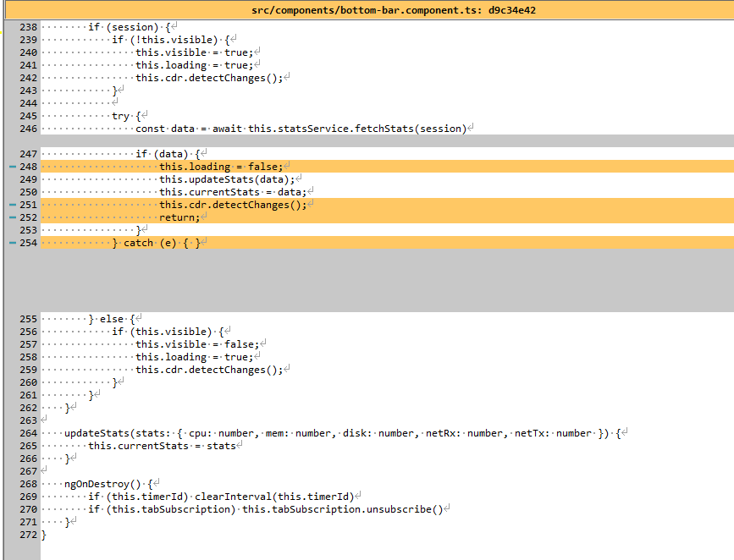Select line number 238 in gutter
This screenshot has width=734, height=560.
pyautogui.click(x=28, y=27)
